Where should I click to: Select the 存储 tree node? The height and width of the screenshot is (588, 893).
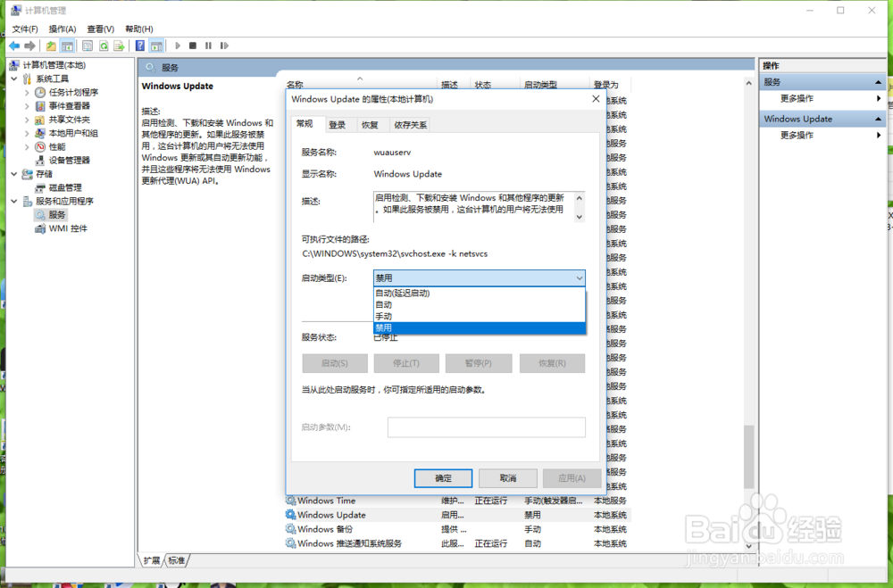pos(44,174)
